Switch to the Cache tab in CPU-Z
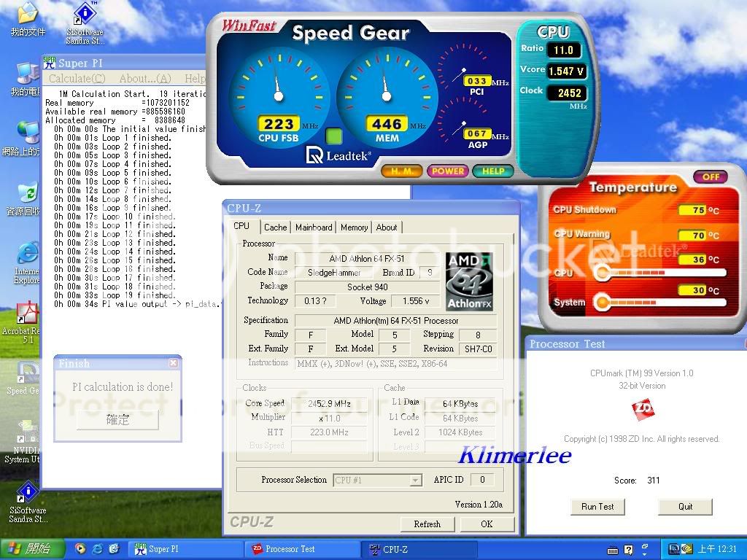Image resolution: width=747 pixels, height=560 pixels. pos(275,227)
